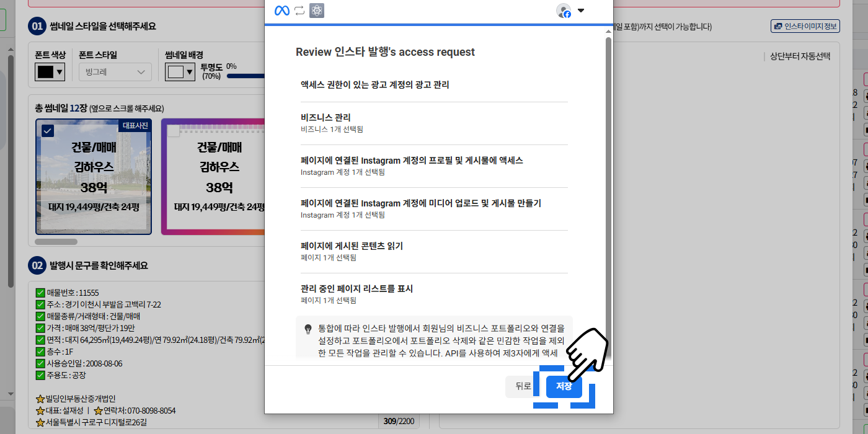This screenshot has width=868, height=434.
Task: Click the 페이지에 게시된 콘텐츠 읽기 row
Action: click(434, 251)
